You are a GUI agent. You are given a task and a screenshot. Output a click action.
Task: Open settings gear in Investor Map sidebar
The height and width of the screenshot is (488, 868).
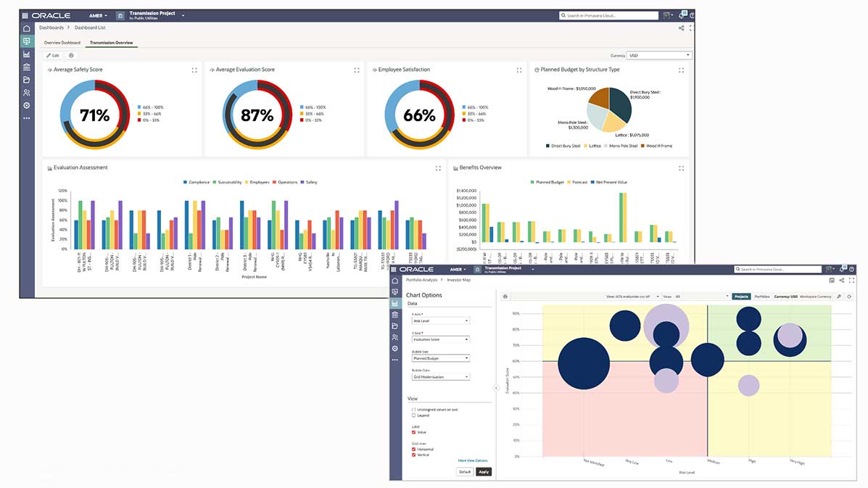tap(395, 349)
